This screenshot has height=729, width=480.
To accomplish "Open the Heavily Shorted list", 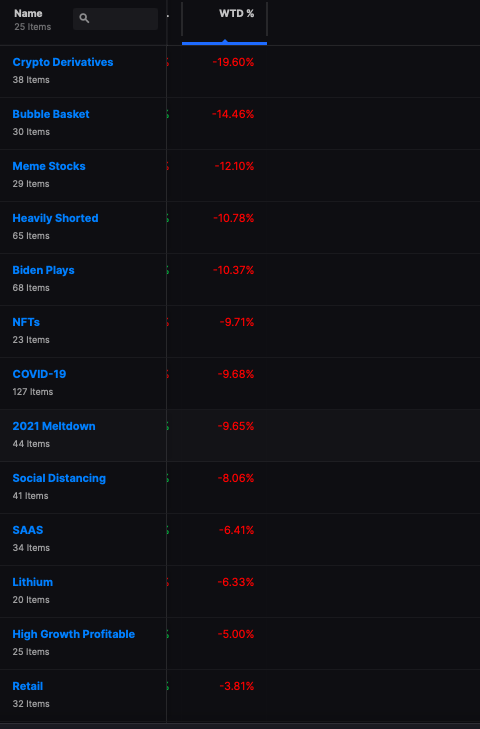I will tap(55, 218).
